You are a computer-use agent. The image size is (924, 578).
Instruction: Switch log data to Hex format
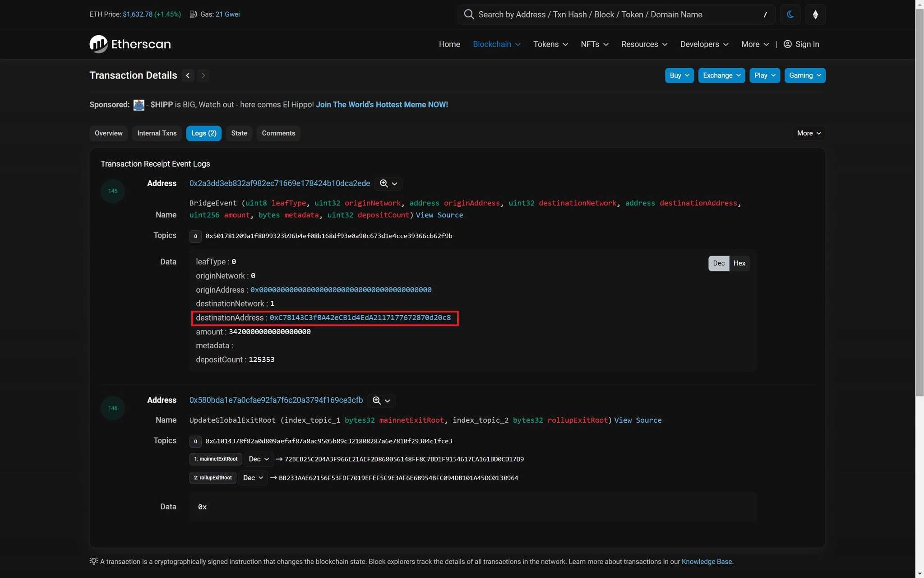pos(739,263)
